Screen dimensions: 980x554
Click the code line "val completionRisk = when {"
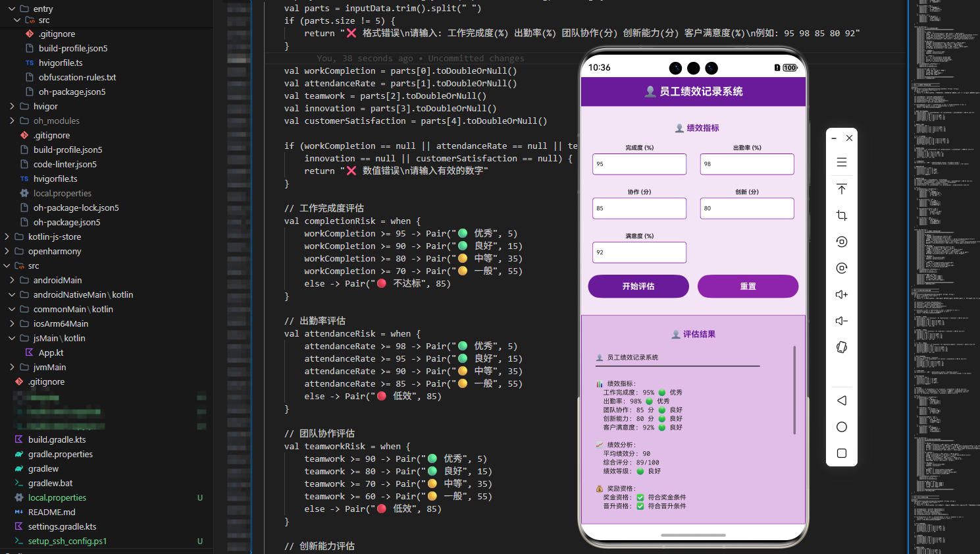[352, 221]
